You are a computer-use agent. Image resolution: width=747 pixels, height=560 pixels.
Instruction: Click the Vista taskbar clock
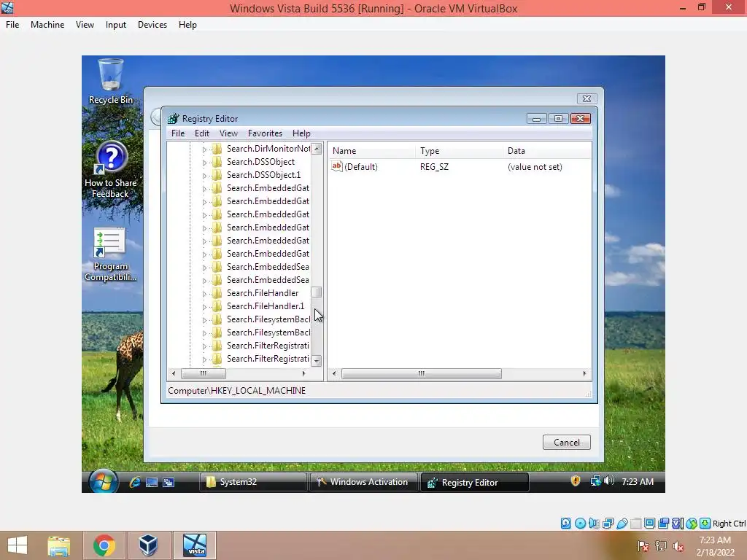pyautogui.click(x=638, y=481)
